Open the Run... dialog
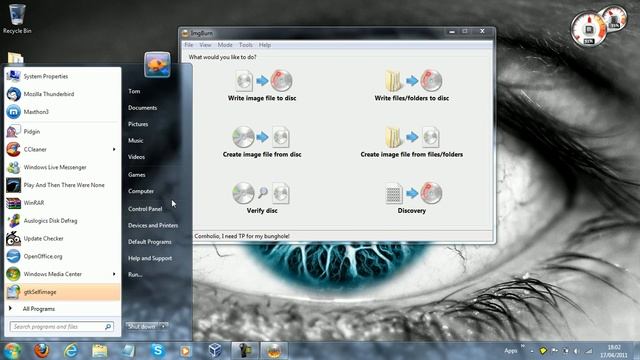This screenshot has height=360, width=640. click(x=135, y=275)
